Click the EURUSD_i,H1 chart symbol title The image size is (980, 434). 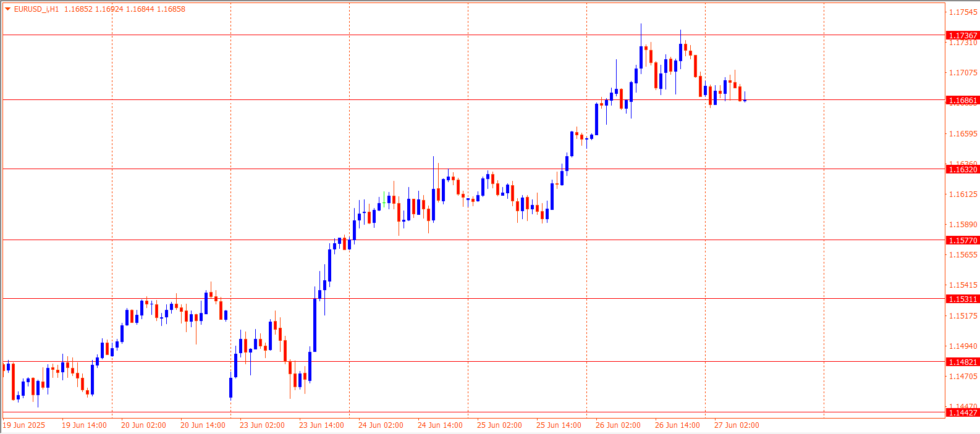pyautogui.click(x=36, y=9)
